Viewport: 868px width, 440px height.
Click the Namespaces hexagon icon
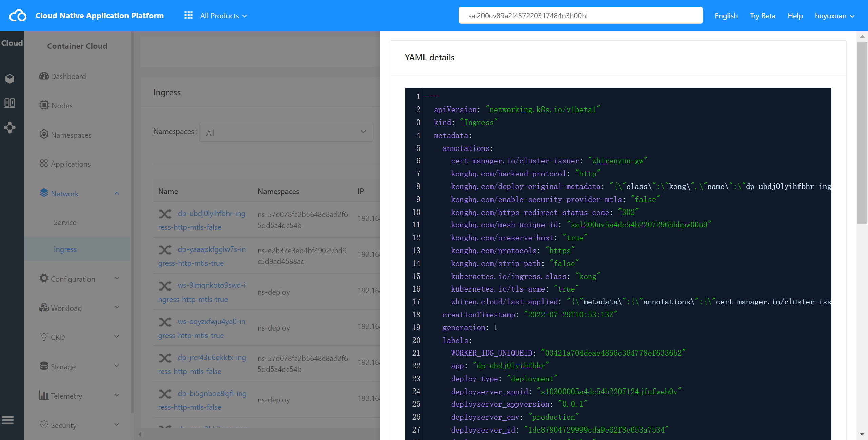(44, 134)
